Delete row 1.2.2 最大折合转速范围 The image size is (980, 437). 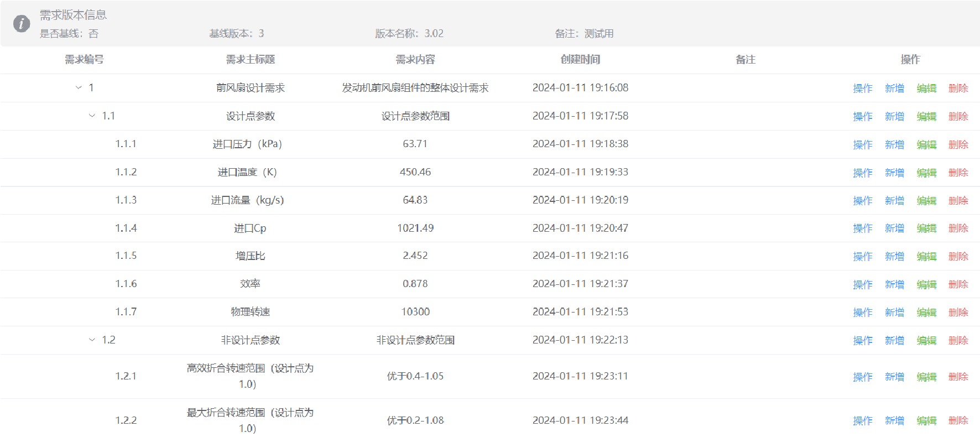(958, 421)
